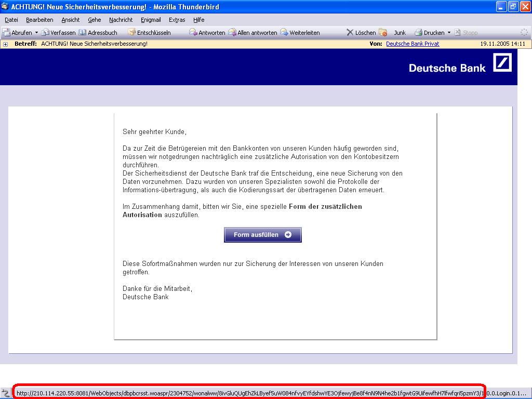Screen dimensions: 532x399
Task: Click the date 19.11.2005 14:11
Action: click(x=502, y=44)
